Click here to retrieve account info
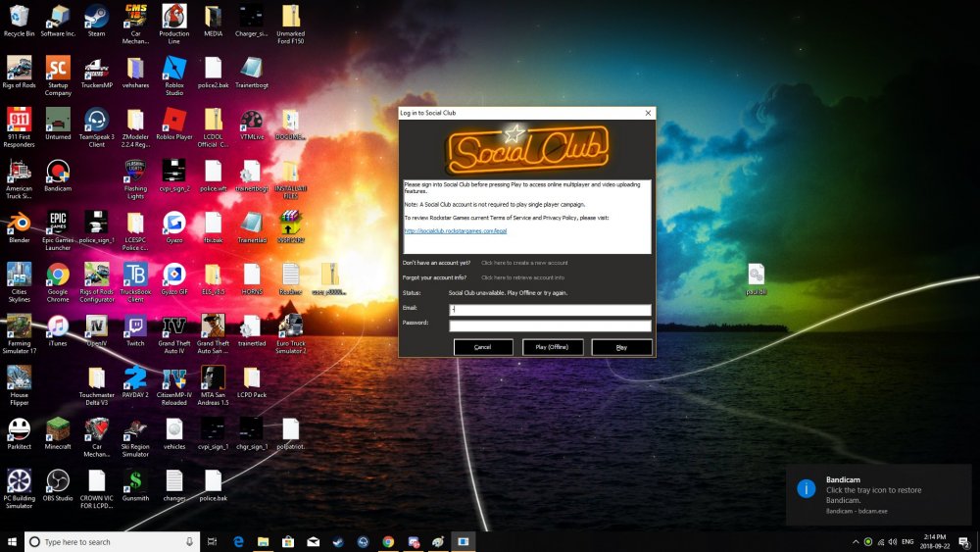This screenshot has width=980, height=552. coord(522,277)
